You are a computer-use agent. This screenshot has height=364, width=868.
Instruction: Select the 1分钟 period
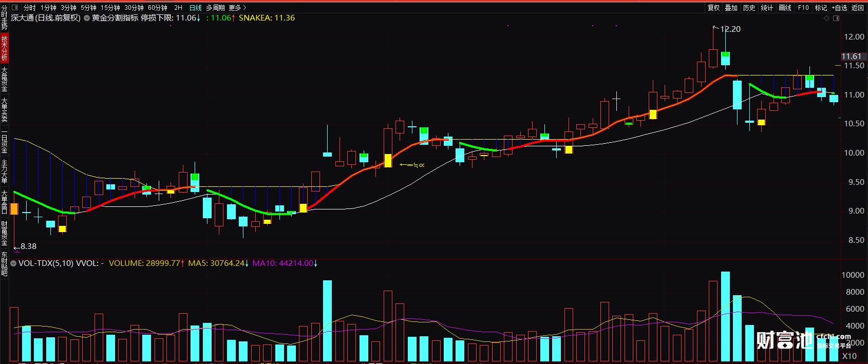pos(48,8)
